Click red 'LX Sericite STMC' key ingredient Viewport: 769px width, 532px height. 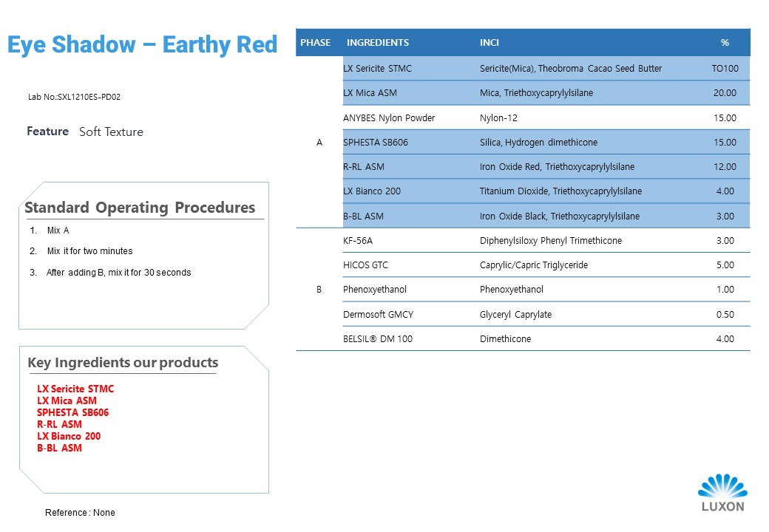75,389
